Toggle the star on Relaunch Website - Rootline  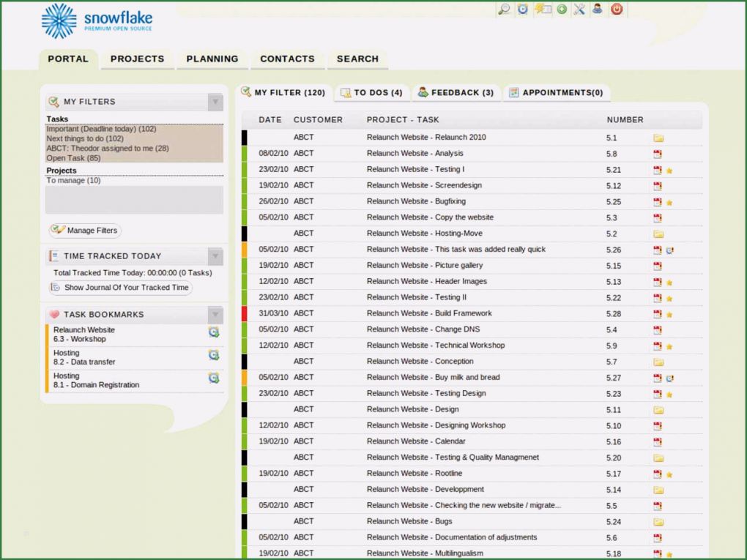pyautogui.click(x=669, y=474)
